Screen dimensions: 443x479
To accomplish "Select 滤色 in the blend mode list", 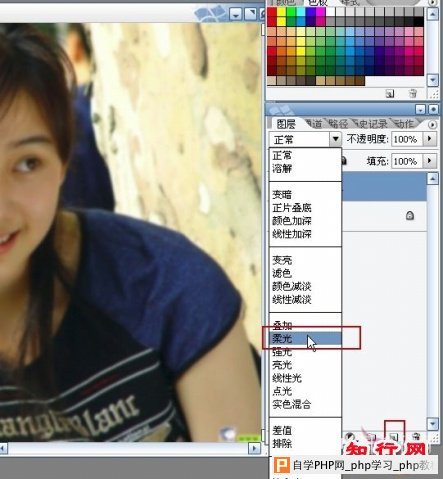I will click(282, 273).
